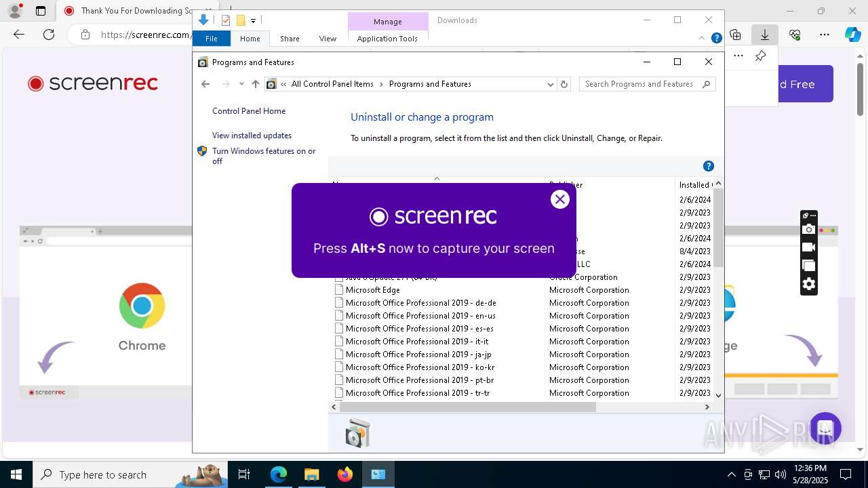The width and height of the screenshot is (868, 488).
Task: Open Recent locations dropdown arrow
Action: click(x=241, y=84)
